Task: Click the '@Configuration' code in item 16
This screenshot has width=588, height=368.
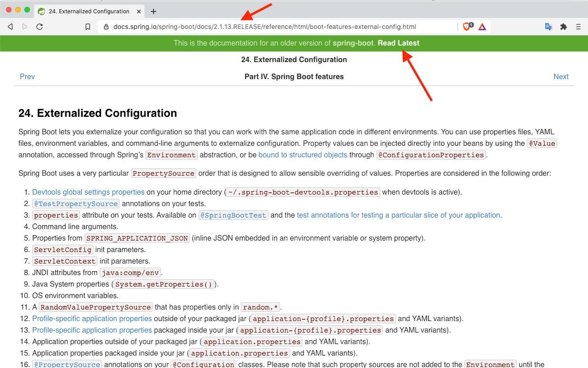Action: click(x=203, y=364)
